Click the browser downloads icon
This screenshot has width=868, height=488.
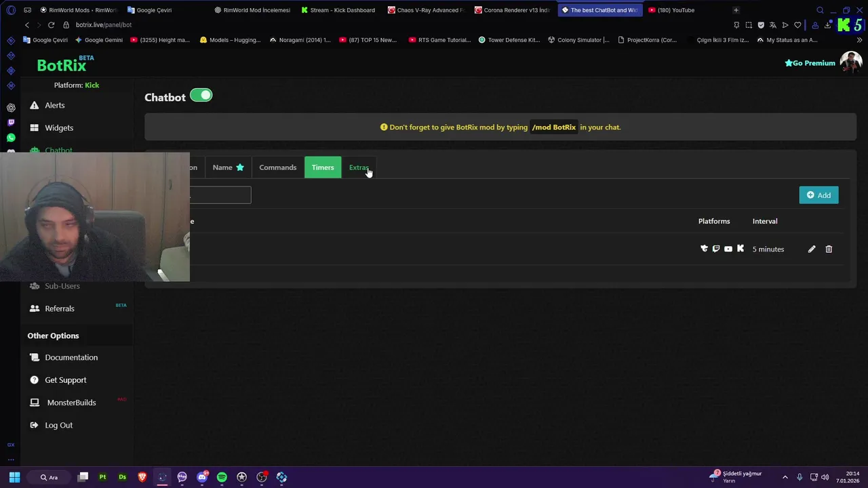click(x=827, y=25)
